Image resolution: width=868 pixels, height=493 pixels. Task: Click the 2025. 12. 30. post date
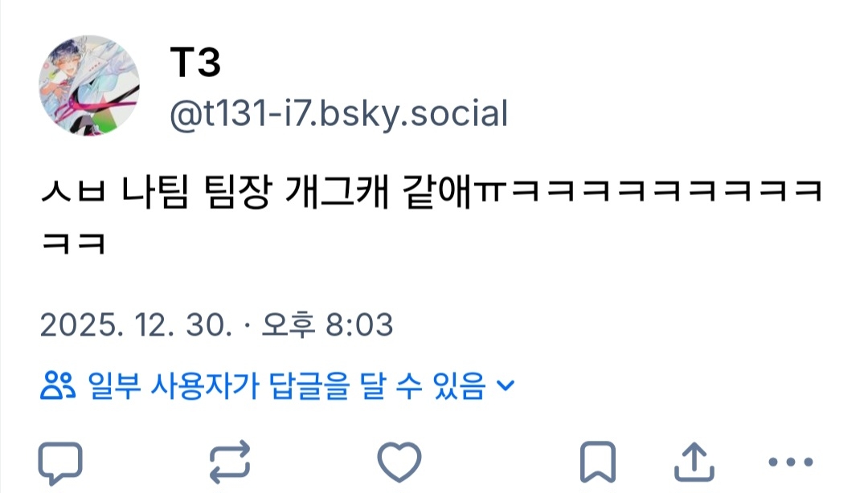point(136,325)
